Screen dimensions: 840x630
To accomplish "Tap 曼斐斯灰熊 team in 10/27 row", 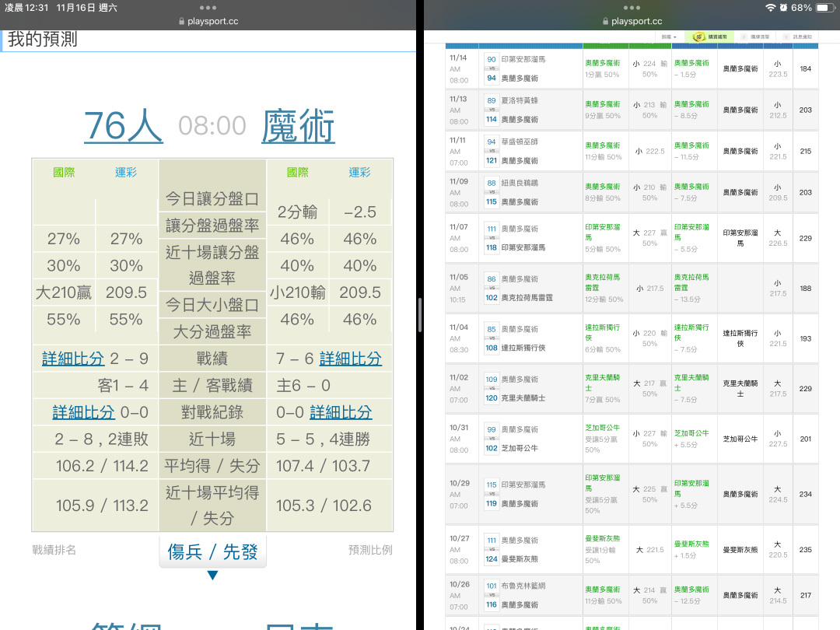I will click(520, 559).
